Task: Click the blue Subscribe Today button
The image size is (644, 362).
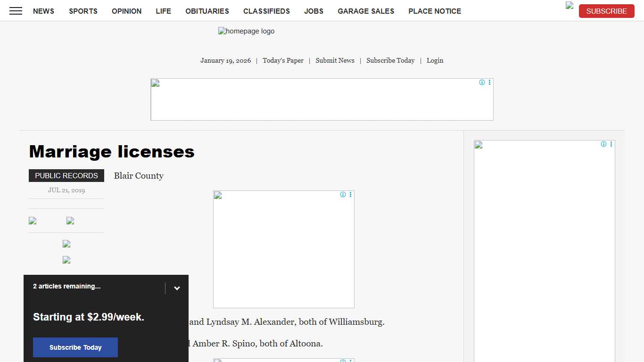Action: click(x=75, y=347)
